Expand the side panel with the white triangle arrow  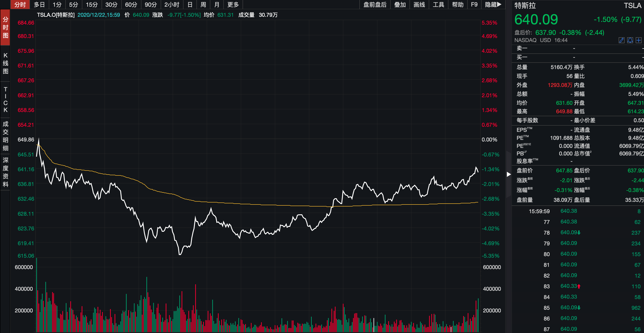pyautogui.click(x=508, y=174)
